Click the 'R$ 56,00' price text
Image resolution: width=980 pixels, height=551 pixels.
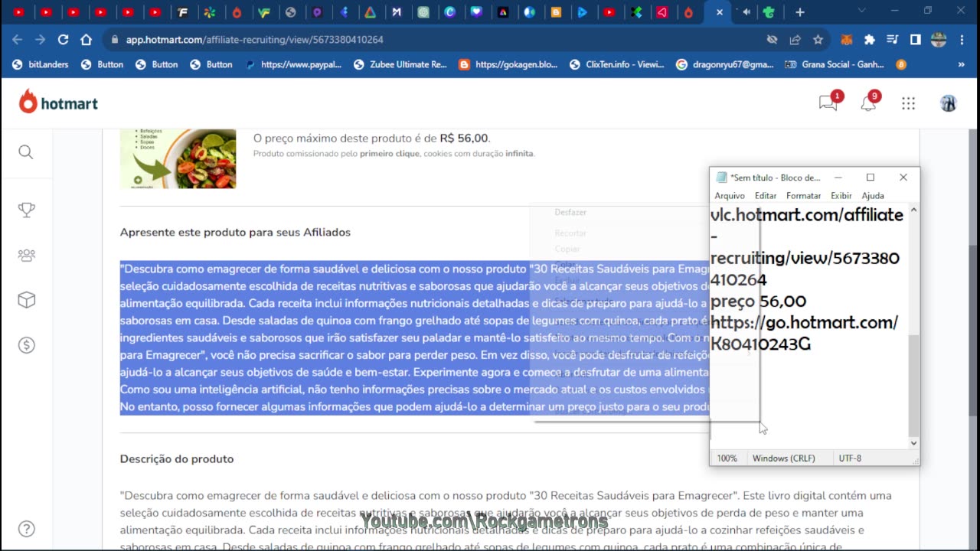click(463, 139)
